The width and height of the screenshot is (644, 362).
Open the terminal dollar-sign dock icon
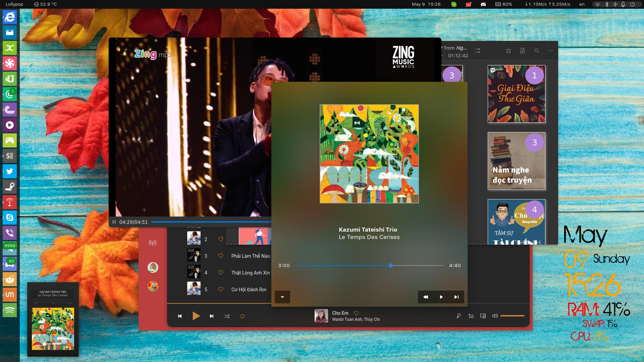(10, 156)
